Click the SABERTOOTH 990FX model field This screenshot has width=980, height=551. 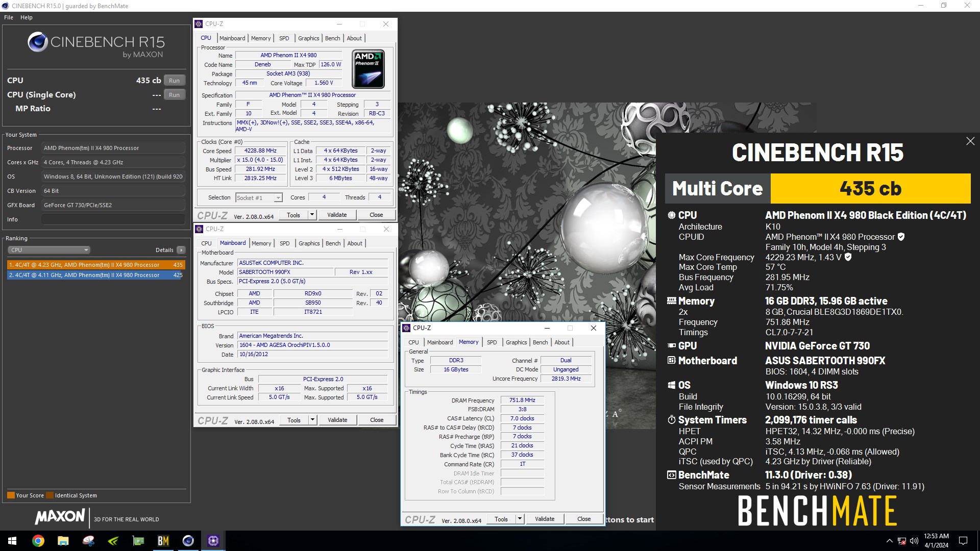point(285,272)
